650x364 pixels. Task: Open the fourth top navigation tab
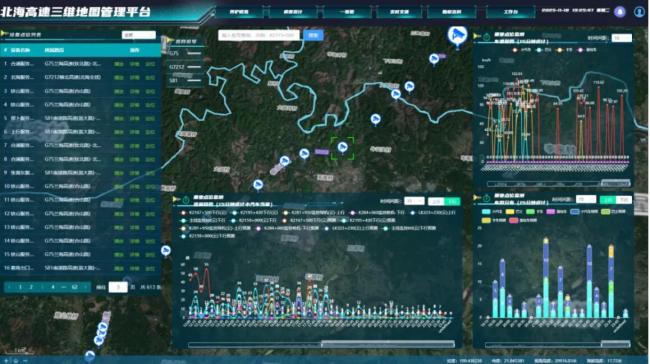click(x=400, y=12)
